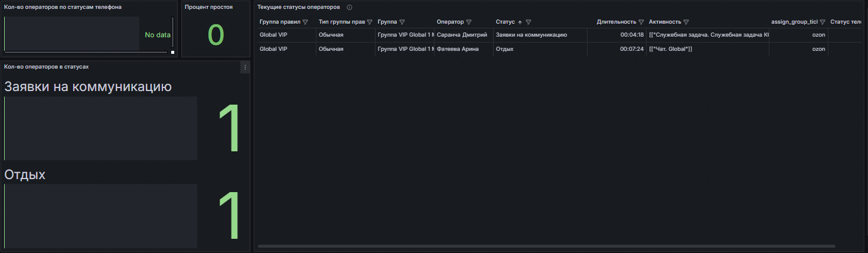This screenshot has height=253, width=868.
Task: Click the table's horizontal scrollbar
Action: 546,246
